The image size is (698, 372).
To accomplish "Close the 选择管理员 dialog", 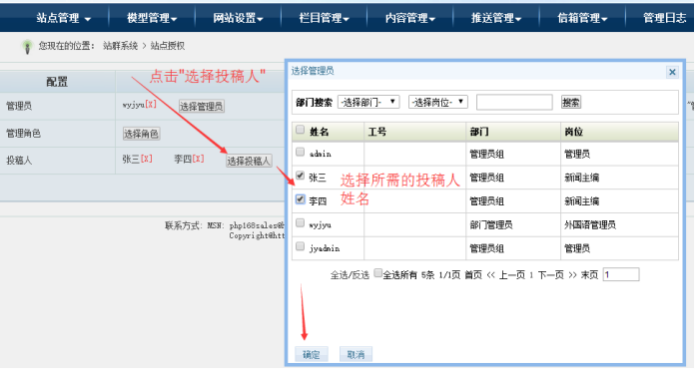I will pyautogui.click(x=672, y=72).
